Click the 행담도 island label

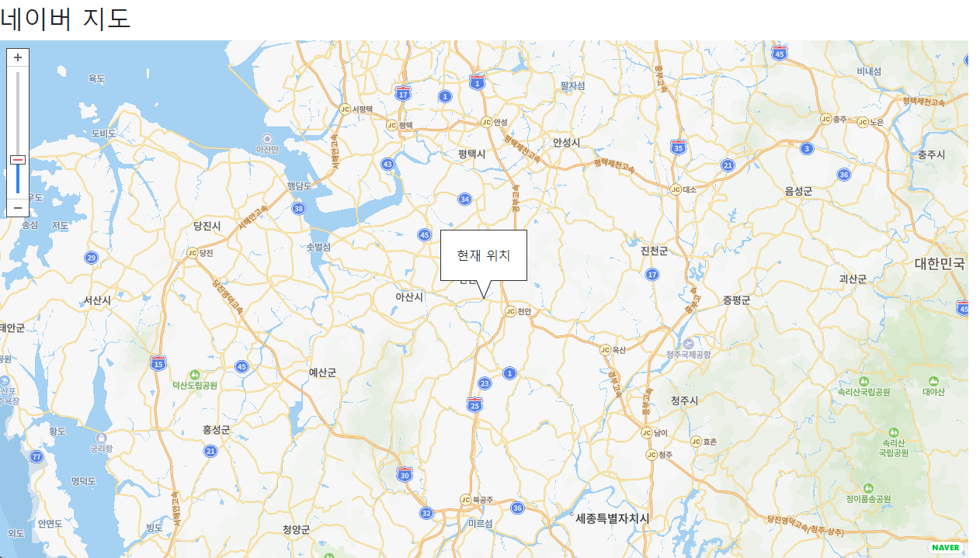coord(299,186)
